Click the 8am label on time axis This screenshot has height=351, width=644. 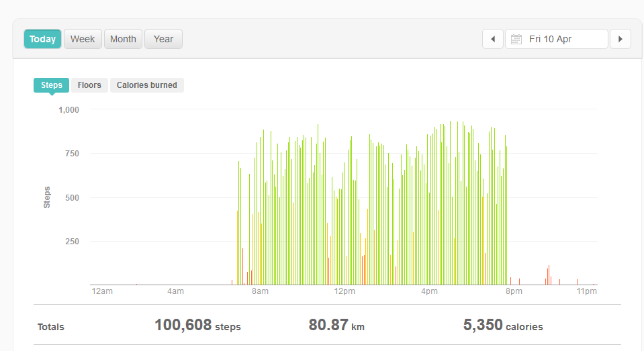(x=260, y=291)
